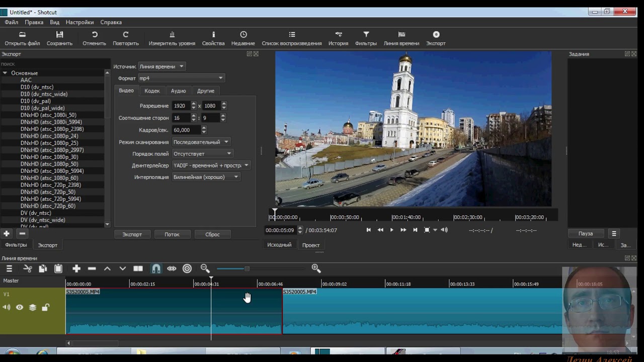Lift the clip with the up-arrow icon

pyautogui.click(x=107, y=268)
